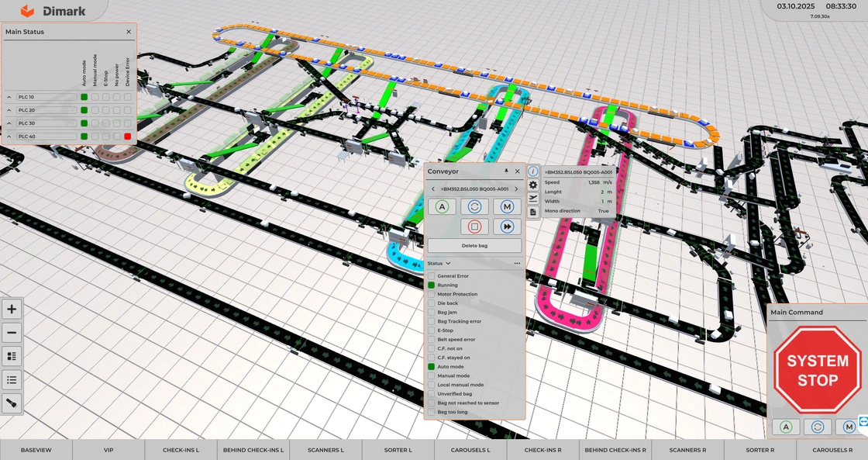Toggle the Manual mode status checkbox
This screenshot has width=868, height=460.
point(432,375)
